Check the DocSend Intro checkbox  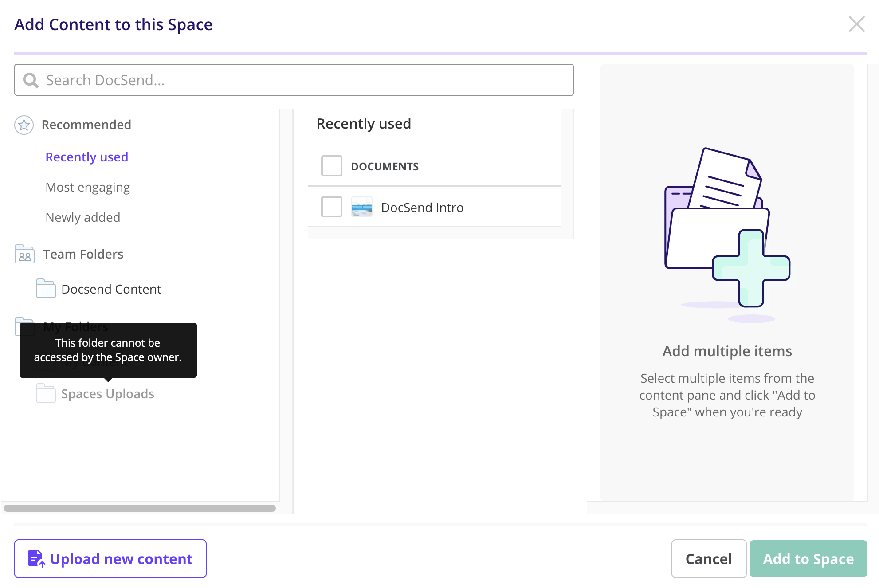(331, 207)
